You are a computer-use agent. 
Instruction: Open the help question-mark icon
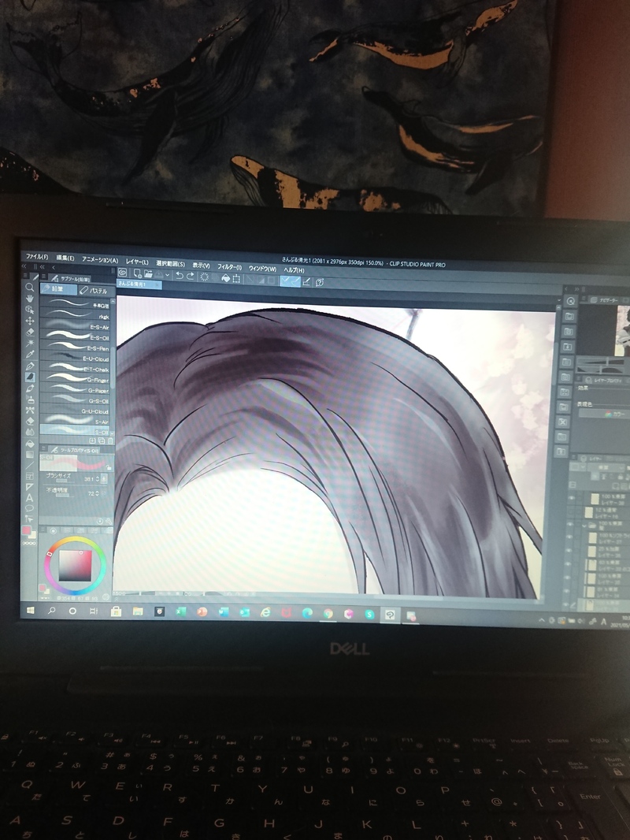[x=320, y=282]
